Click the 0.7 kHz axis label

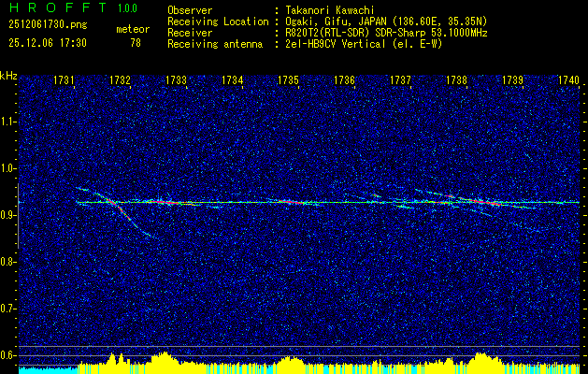click(8, 309)
